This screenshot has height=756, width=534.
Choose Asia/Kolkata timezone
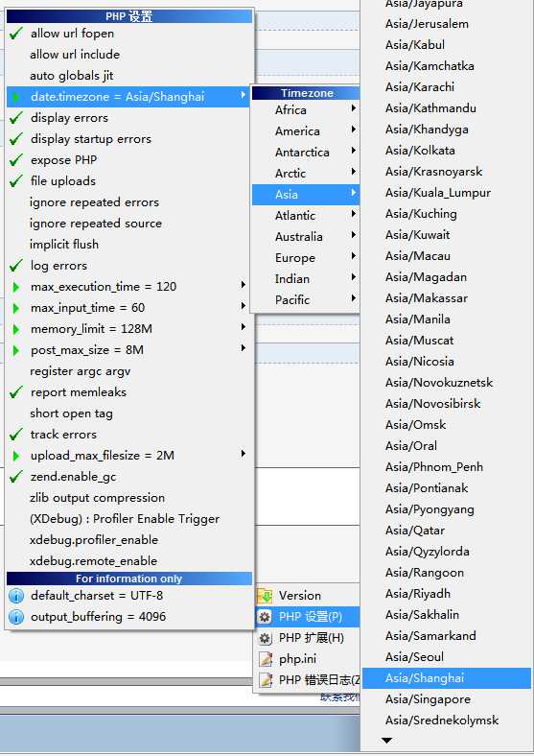447,151
